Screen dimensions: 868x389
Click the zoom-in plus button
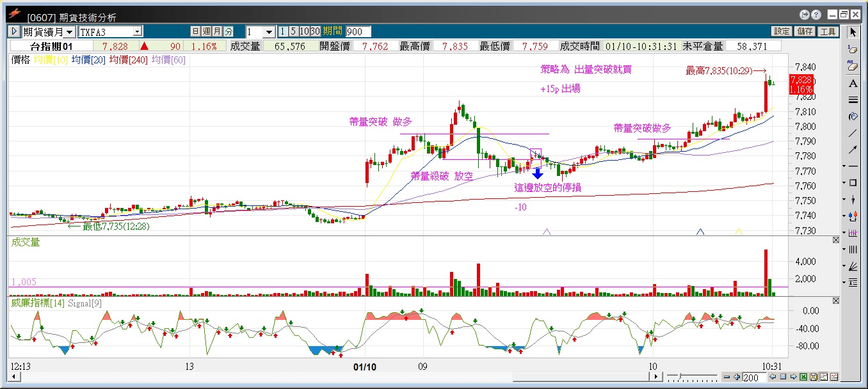(x=736, y=377)
